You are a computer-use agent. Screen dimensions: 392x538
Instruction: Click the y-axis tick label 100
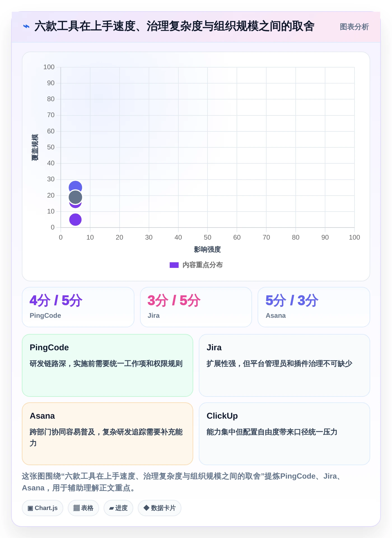49,67
